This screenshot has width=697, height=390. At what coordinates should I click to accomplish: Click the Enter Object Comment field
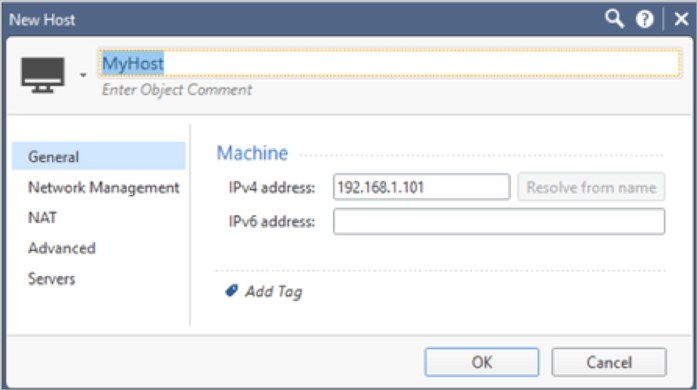(x=177, y=90)
